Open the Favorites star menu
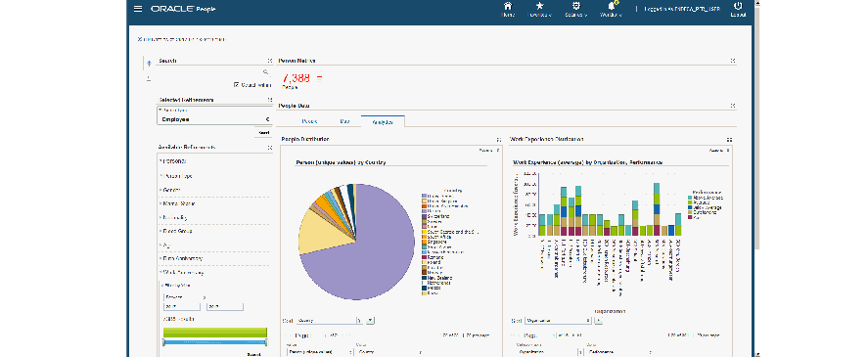The width and height of the screenshot is (868, 357). coord(540,10)
